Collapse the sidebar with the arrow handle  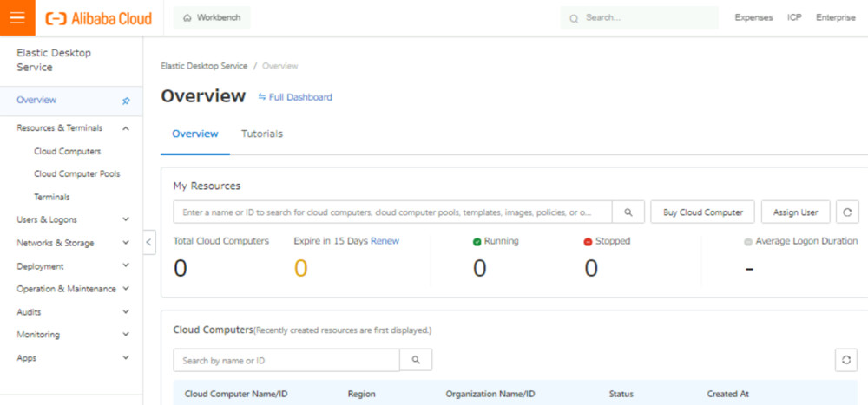tap(149, 242)
